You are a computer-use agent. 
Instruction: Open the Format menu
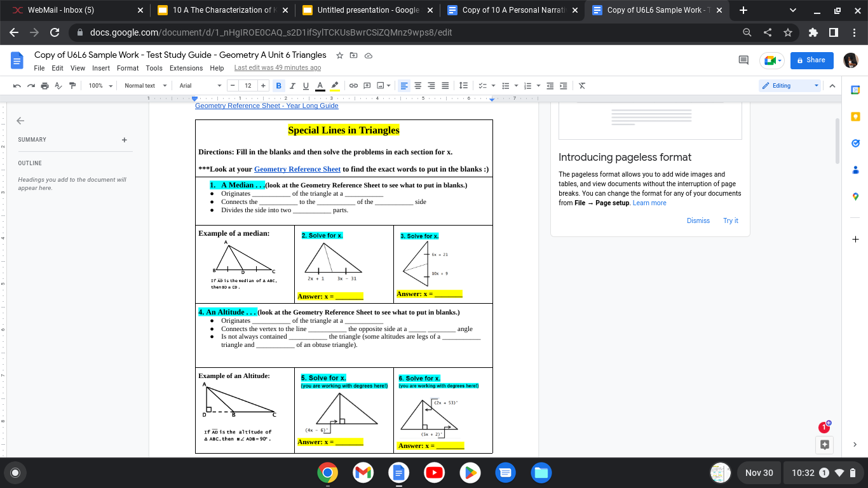click(x=128, y=68)
